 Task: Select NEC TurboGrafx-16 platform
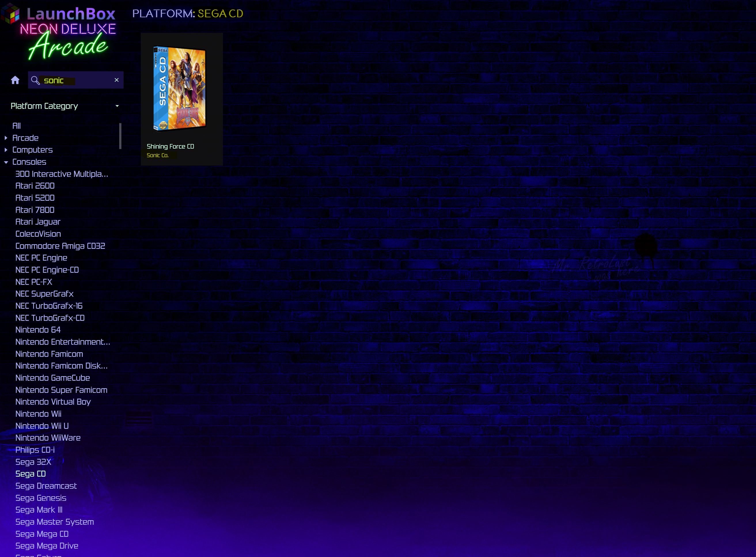click(49, 306)
